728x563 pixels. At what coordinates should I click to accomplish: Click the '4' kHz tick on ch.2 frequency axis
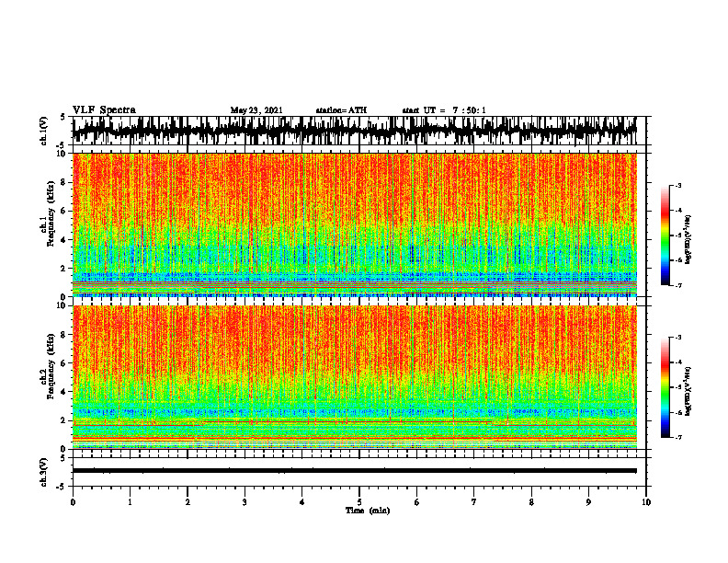pos(63,392)
